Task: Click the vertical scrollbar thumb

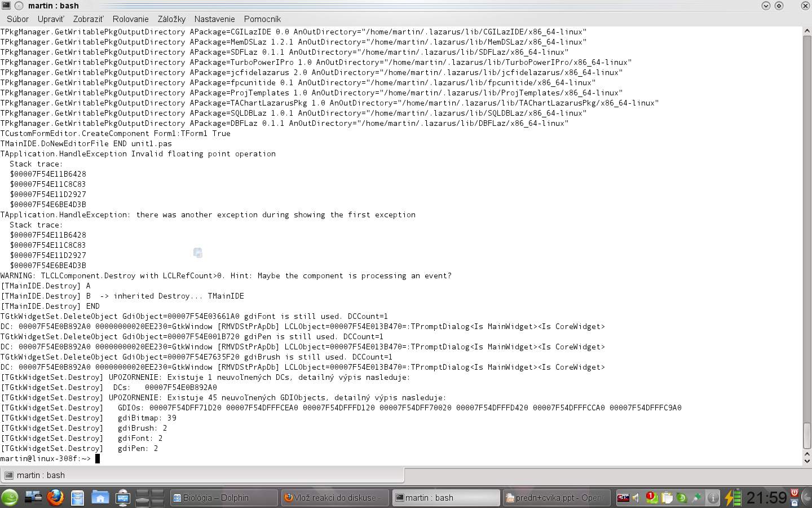Action: point(807,435)
